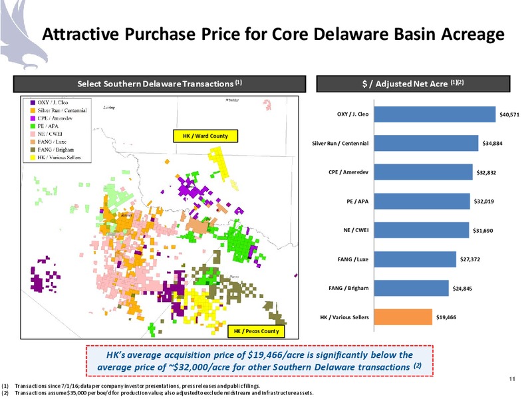Click FANG / Luxe chart axis label
The image size is (532, 399).
point(353,259)
